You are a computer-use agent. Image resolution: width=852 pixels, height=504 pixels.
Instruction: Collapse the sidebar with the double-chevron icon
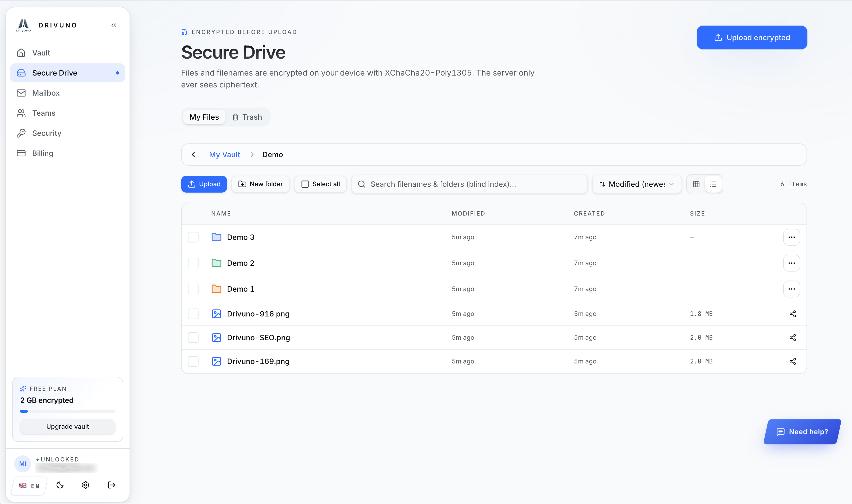click(x=113, y=25)
